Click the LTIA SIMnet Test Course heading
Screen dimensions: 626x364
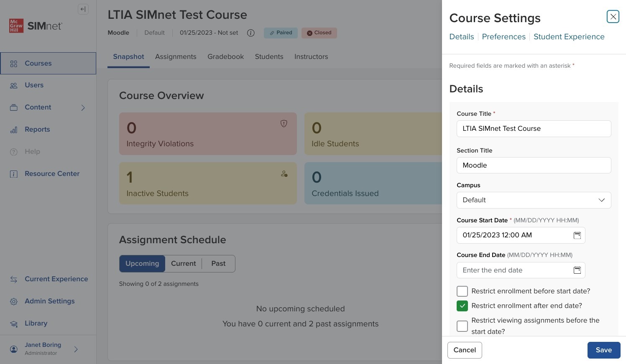177,15
